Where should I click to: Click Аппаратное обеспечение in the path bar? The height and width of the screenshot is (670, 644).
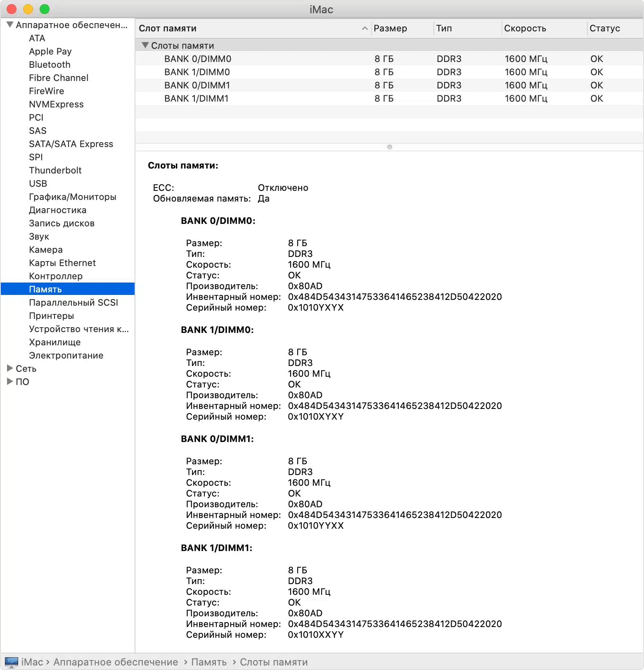point(116,662)
